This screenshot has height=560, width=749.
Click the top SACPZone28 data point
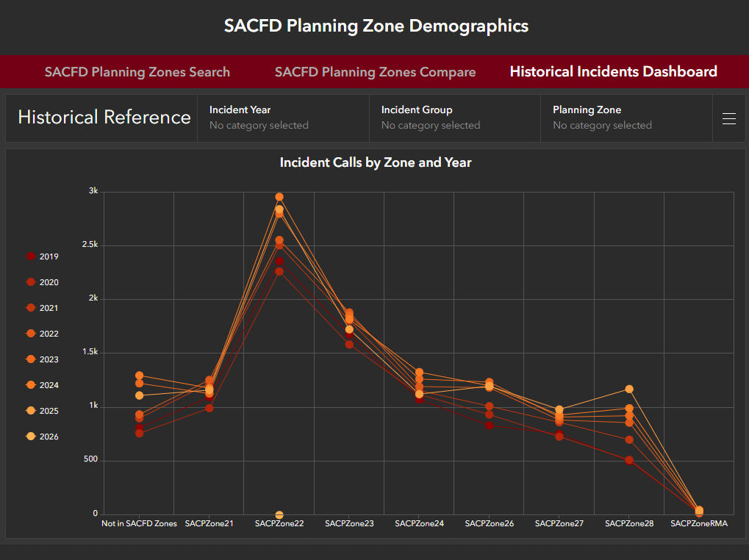click(x=629, y=389)
